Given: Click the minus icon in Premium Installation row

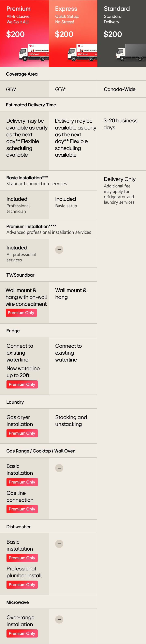Looking at the screenshot, I should 59,249.
